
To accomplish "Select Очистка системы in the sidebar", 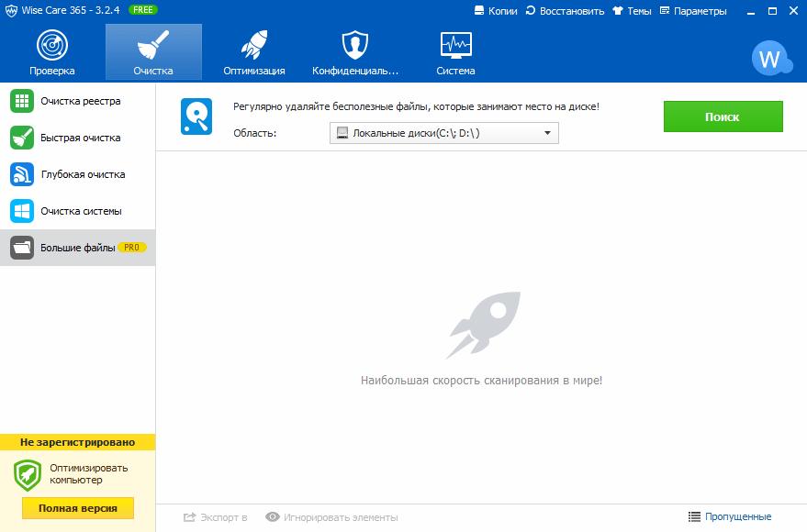I will coord(78,211).
